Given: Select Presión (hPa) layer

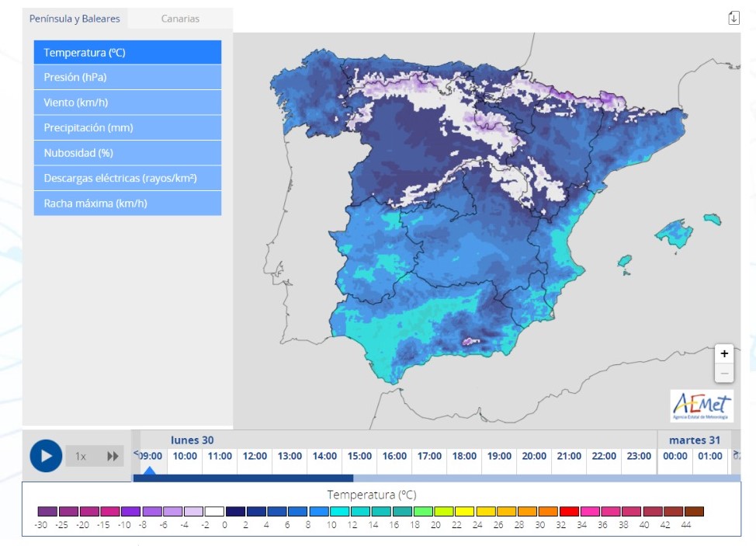Looking at the screenshot, I should point(127,78).
